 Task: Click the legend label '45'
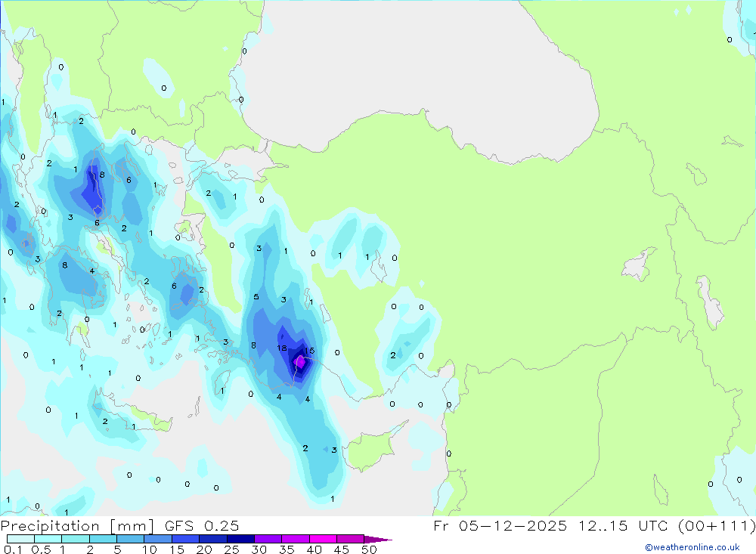point(342,549)
